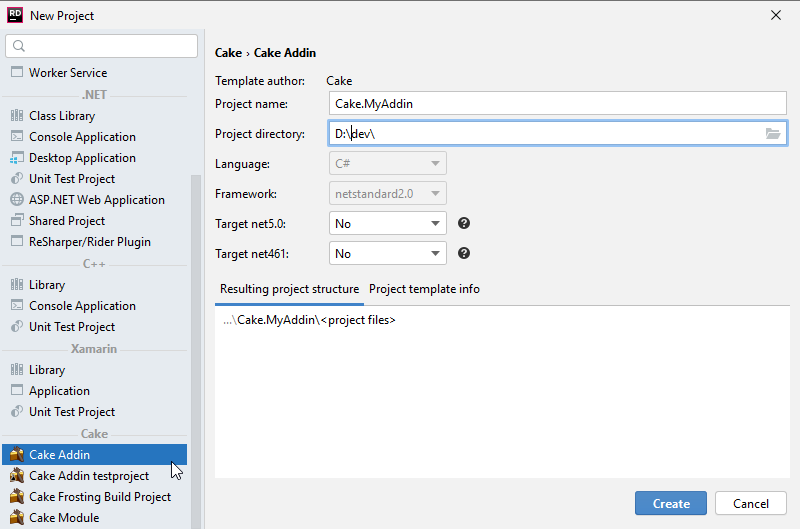
Task: Click the C++ Console Application icon
Action: point(17,305)
